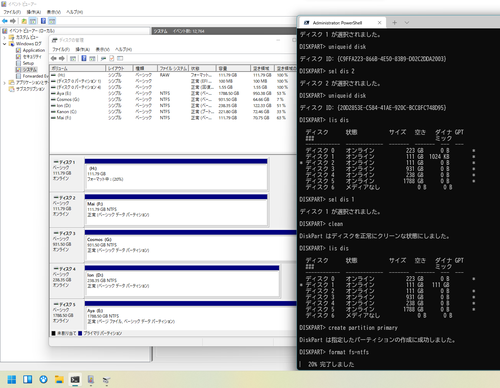The height and width of the screenshot is (388, 500).
Task: Sort by ボリューム column header
Action: tap(78, 68)
